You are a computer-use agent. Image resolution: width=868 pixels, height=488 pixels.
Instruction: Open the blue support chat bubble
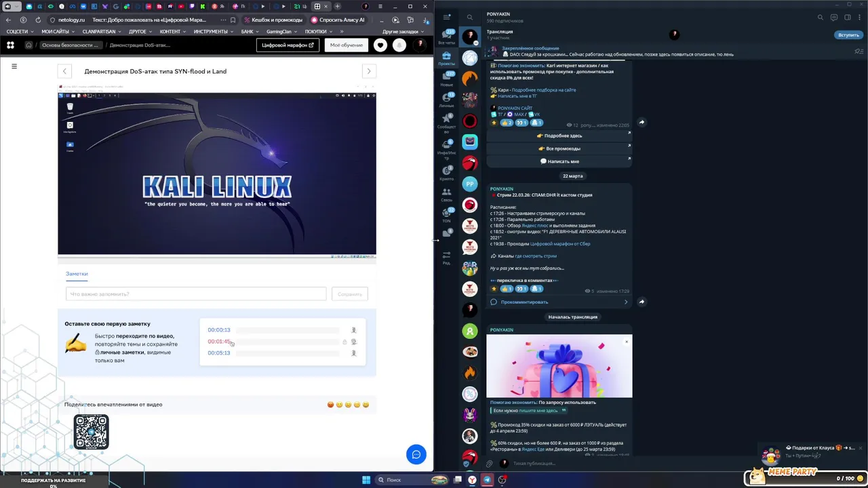coord(416,454)
